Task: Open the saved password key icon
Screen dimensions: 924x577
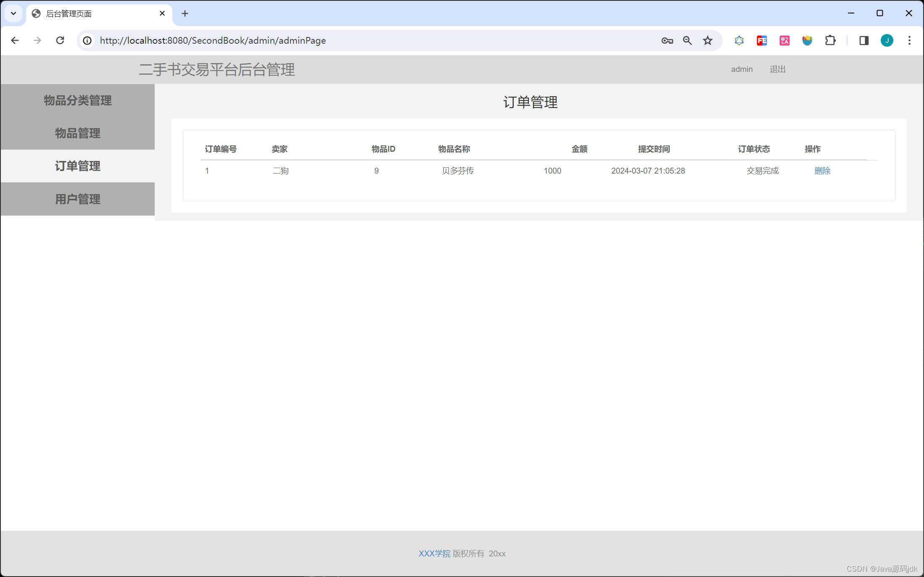Action: [x=667, y=40]
